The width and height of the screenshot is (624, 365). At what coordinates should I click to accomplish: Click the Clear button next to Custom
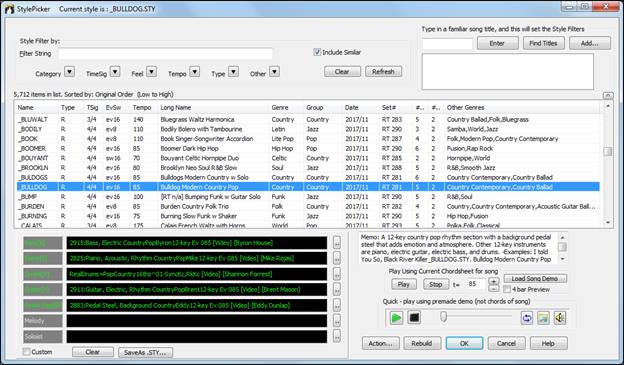pos(93,352)
